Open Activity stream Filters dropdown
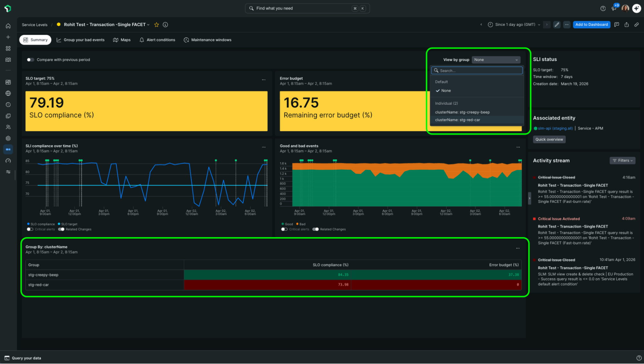The width and height of the screenshot is (644, 364). coord(622,161)
